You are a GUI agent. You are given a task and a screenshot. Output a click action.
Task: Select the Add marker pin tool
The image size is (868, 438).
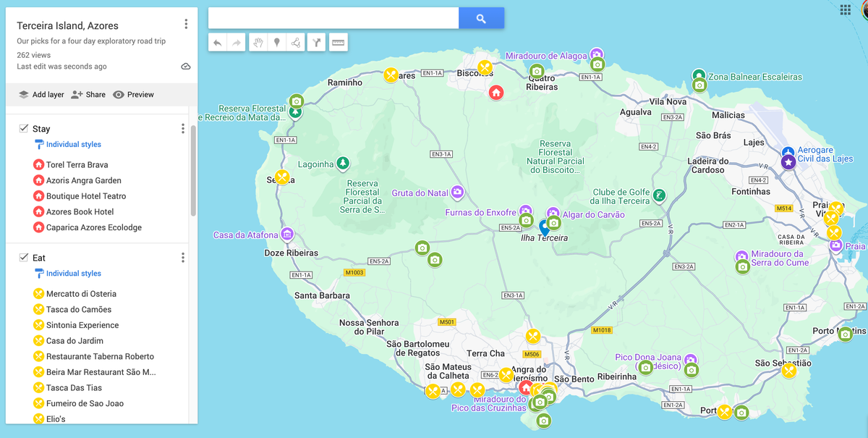[277, 41]
